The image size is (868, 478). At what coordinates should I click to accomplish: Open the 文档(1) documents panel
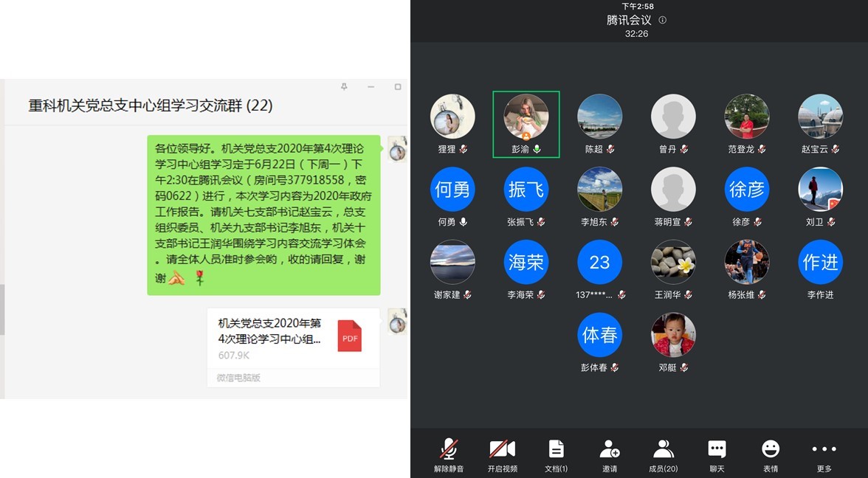556,455
